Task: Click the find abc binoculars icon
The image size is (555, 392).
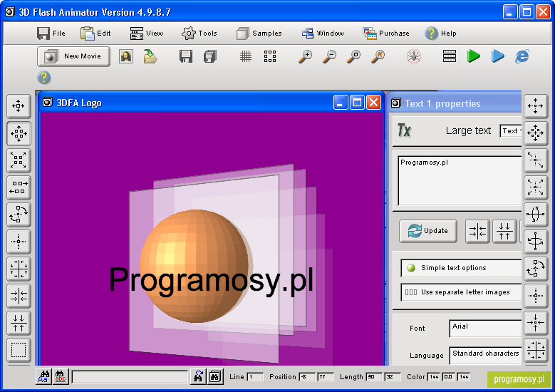Action: coord(60,377)
